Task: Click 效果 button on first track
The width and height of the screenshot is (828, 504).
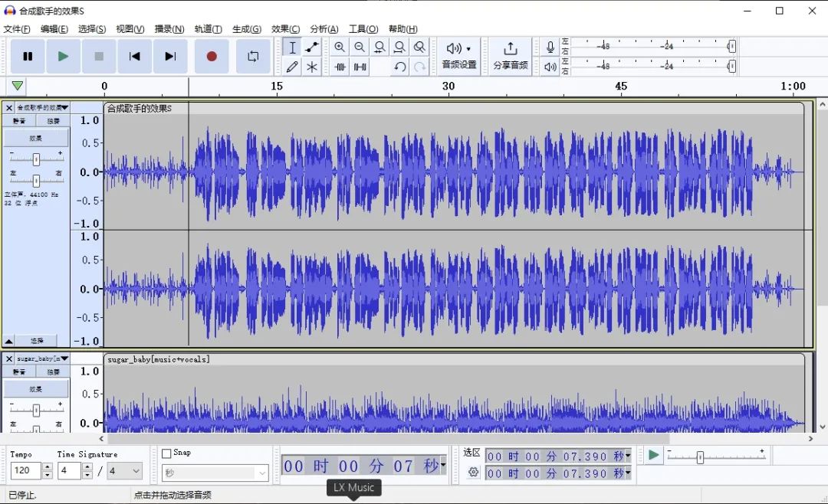Action: coord(36,139)
